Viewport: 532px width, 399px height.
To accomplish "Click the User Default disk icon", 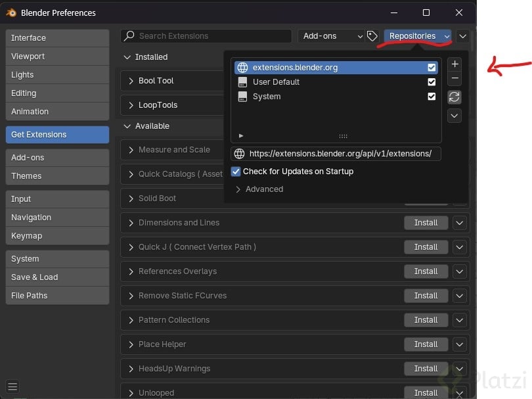I will [242, 82].
